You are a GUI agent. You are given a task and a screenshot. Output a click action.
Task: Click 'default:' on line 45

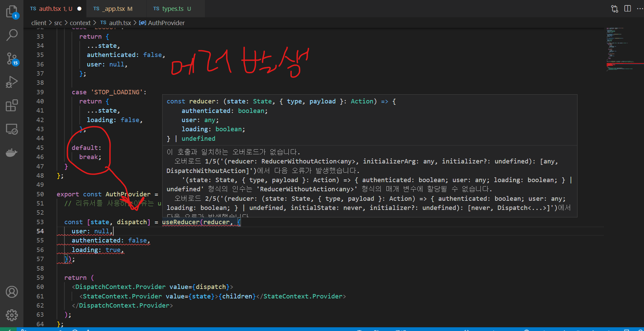[x=87, y=148]
